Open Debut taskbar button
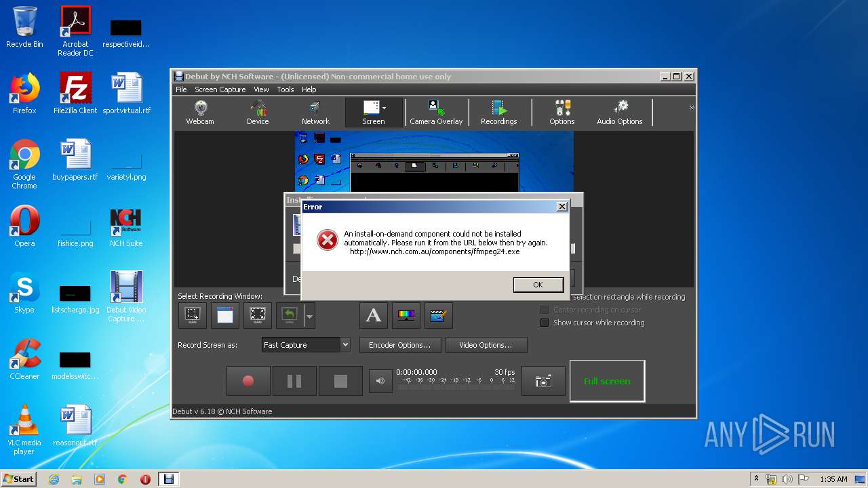 (x=169, y=479)
